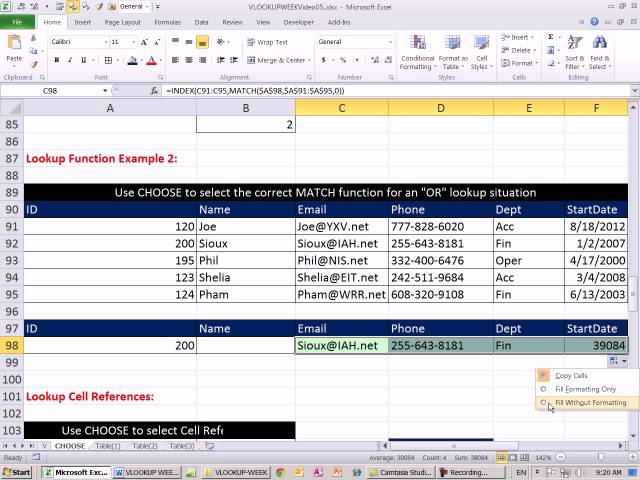The width and height of the screenshot is (640, 480).
Task: Click the Start button on taskbar
Action: pyautogui.click(x=17, y=472)
